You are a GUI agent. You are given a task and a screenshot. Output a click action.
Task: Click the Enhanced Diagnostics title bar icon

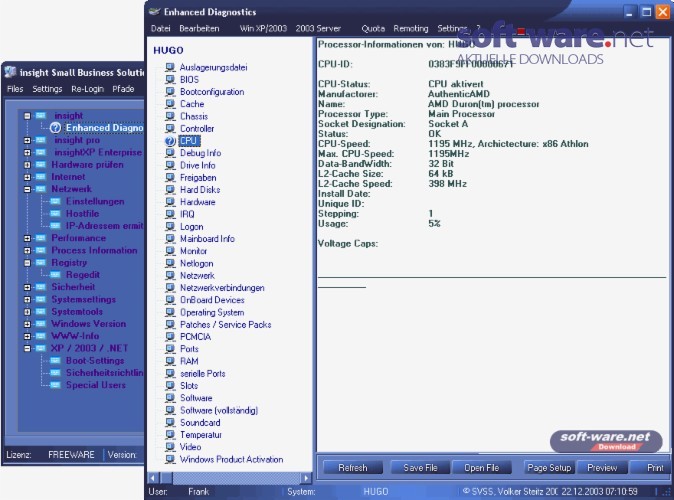pos(154,12)
